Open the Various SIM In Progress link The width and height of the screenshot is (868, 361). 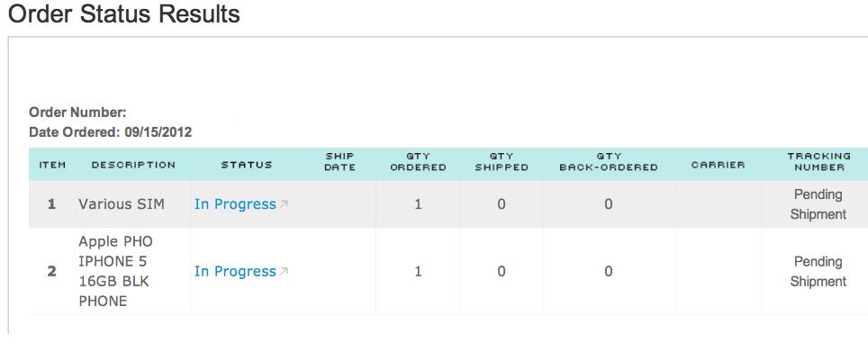235,204
